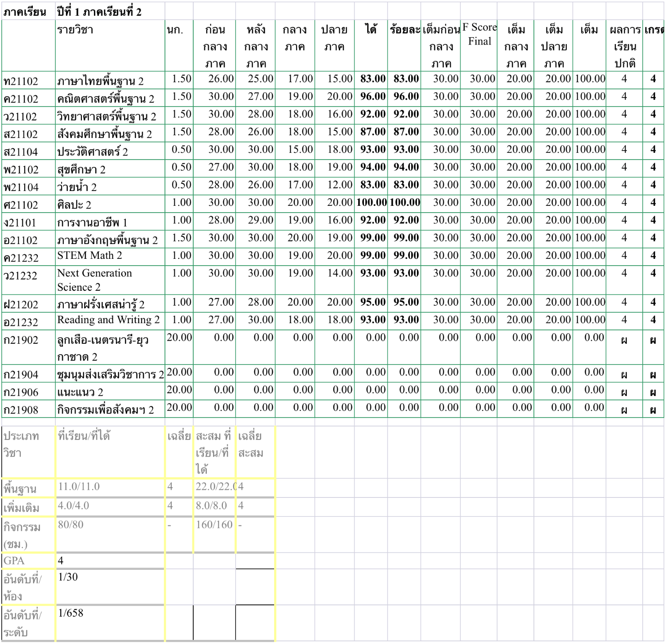Viewport: 666px width, 644px height.
Task: Click the 4.0/4.0 credits cell
Action: [110, 506]
